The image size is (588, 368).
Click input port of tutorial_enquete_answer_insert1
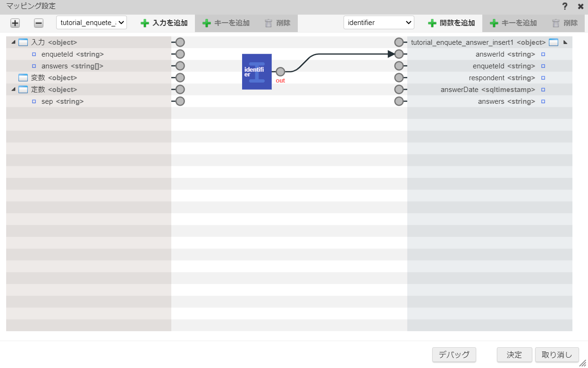pos(399,42)
